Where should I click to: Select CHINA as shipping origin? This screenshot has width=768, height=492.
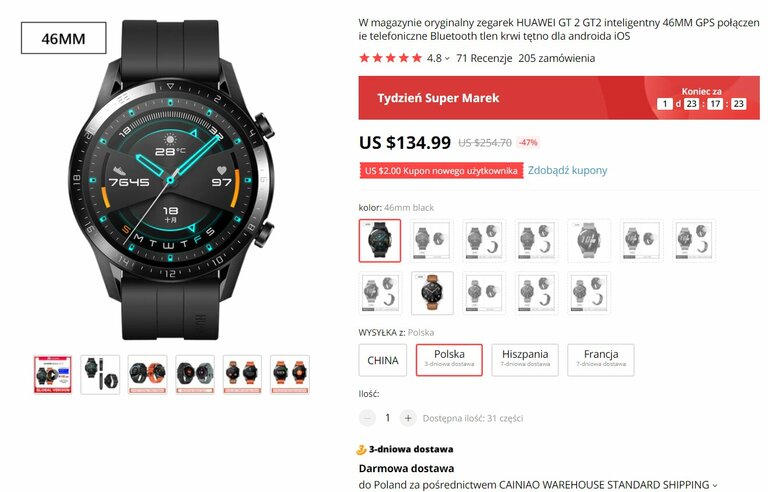383,360
